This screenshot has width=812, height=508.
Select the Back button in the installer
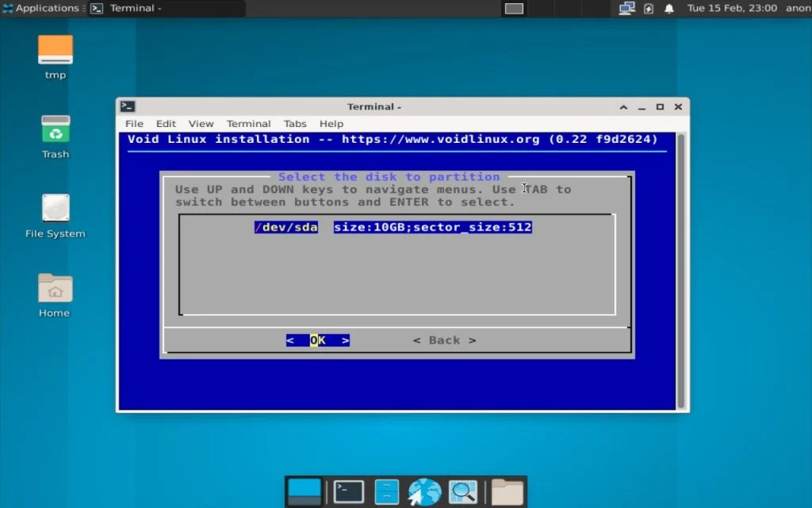coord(444,340)
